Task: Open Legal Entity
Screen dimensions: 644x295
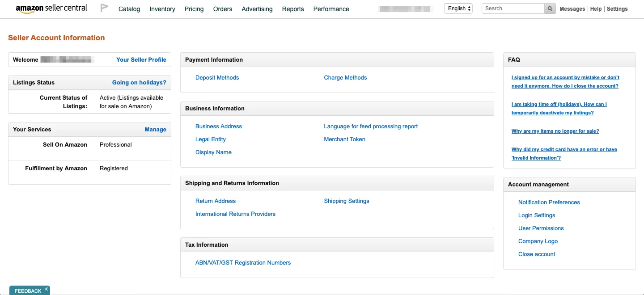Action: tap(211, 139)
